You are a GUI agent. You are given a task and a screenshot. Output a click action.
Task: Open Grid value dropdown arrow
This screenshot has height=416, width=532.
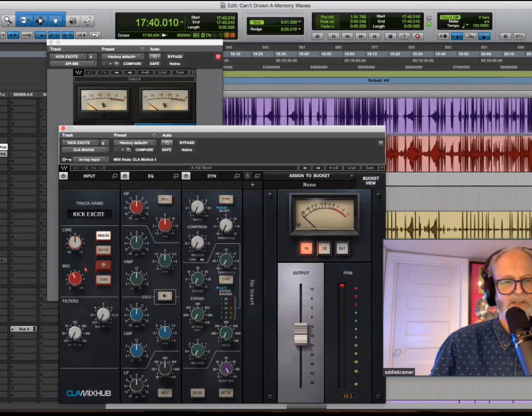(x=300, y=22)
